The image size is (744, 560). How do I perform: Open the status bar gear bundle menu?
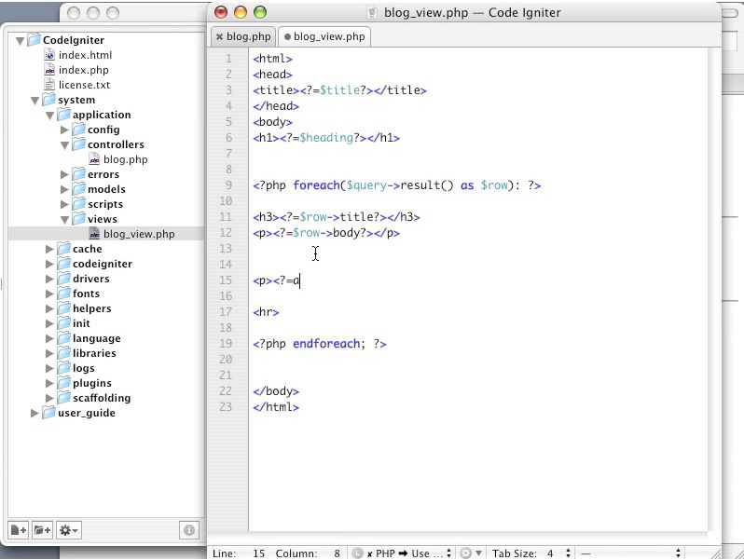471,553
